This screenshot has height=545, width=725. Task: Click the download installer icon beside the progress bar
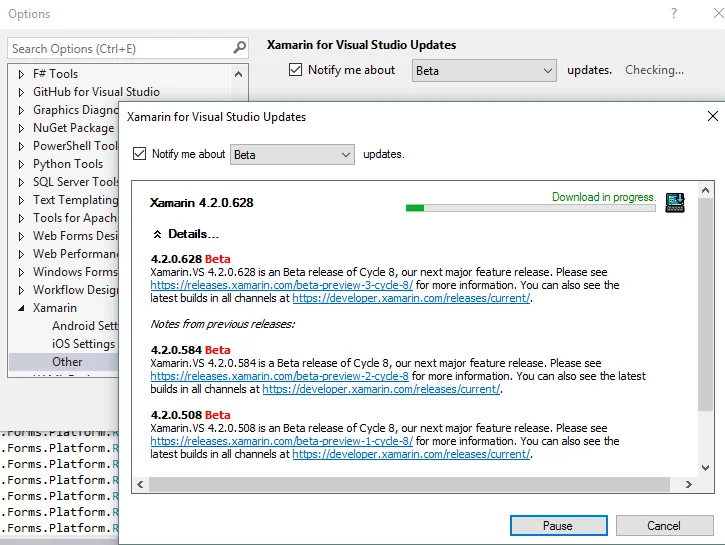(x=675, y=202)
